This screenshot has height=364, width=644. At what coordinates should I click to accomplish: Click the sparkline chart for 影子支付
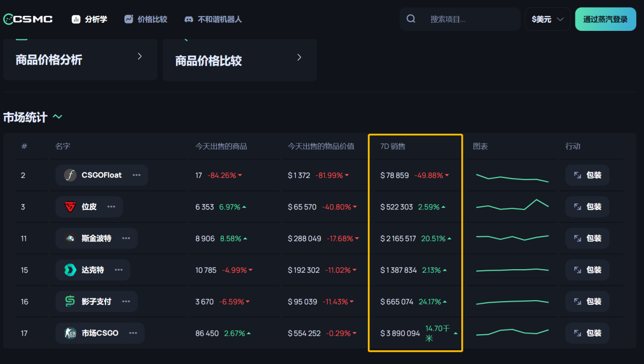513,302
